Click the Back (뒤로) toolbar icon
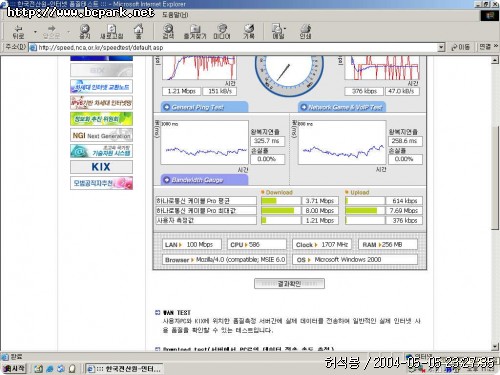The width and height of the screenshot is (500, 375). 18,32
